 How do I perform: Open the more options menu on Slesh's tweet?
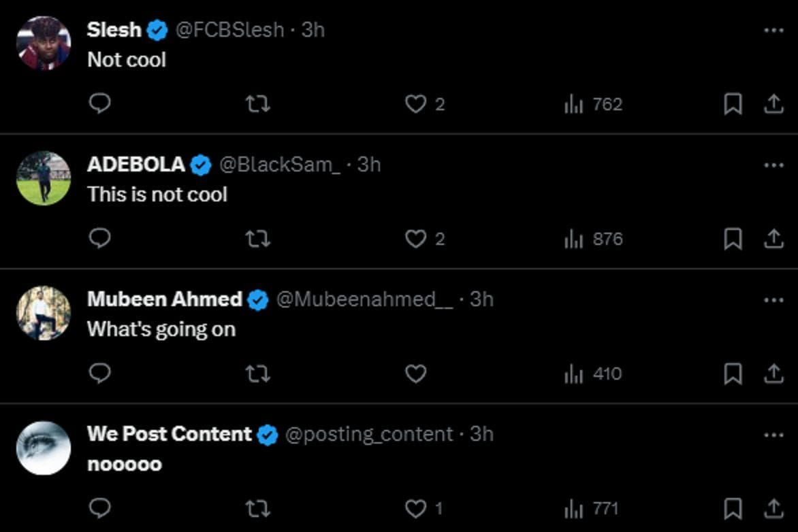[x=774, y=29]
